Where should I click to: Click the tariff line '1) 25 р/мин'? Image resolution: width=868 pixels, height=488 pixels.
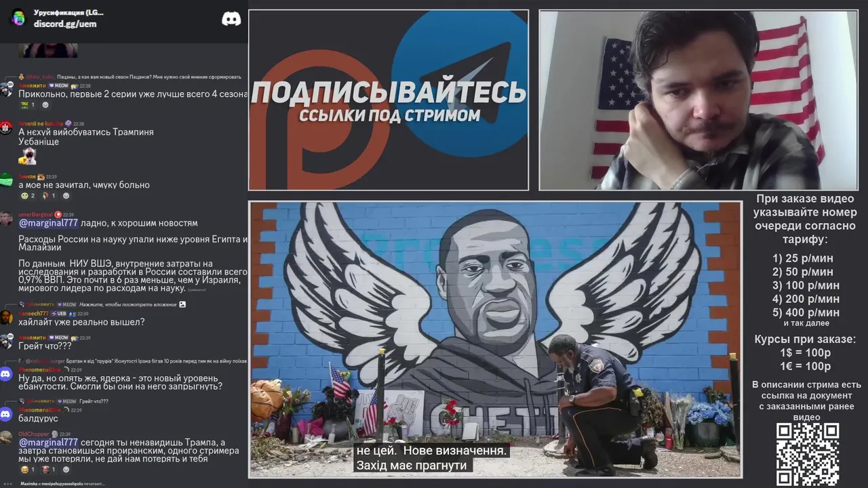(803, 258)
